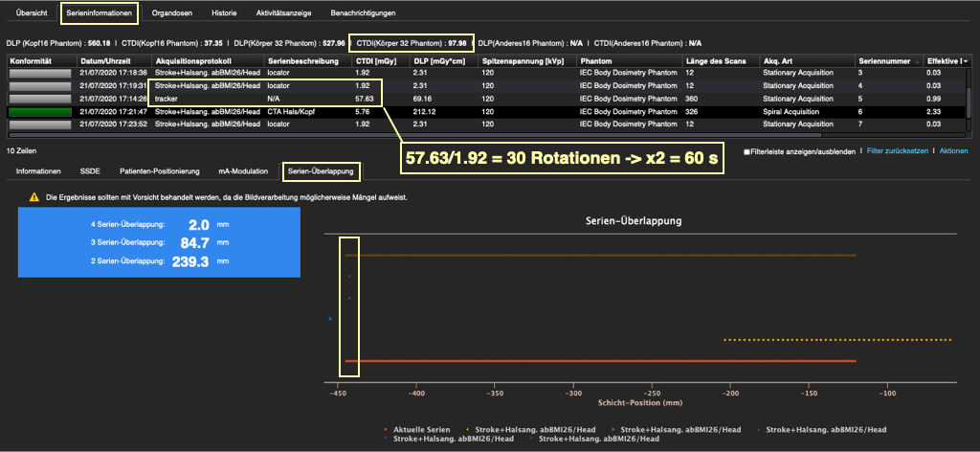980x452 pixels.
Task: Open the Aktivitätsanzeige tab
Action: click(x=283, y=13)
